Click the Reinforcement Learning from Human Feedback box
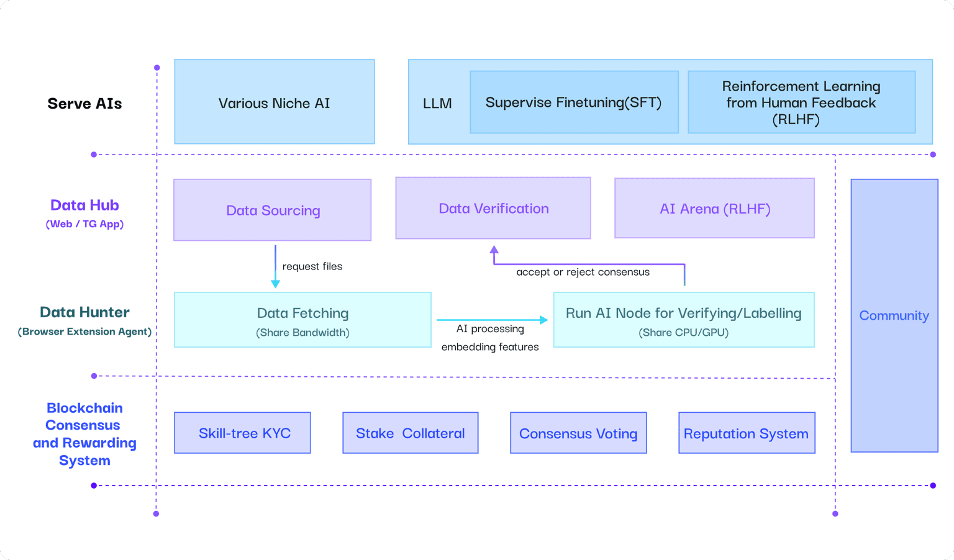 coord(801,102)
